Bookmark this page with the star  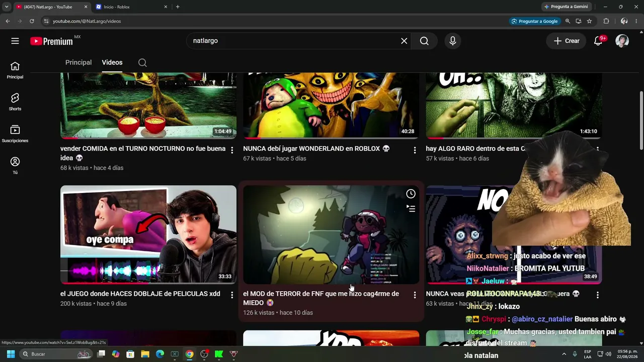coord(589,21)
